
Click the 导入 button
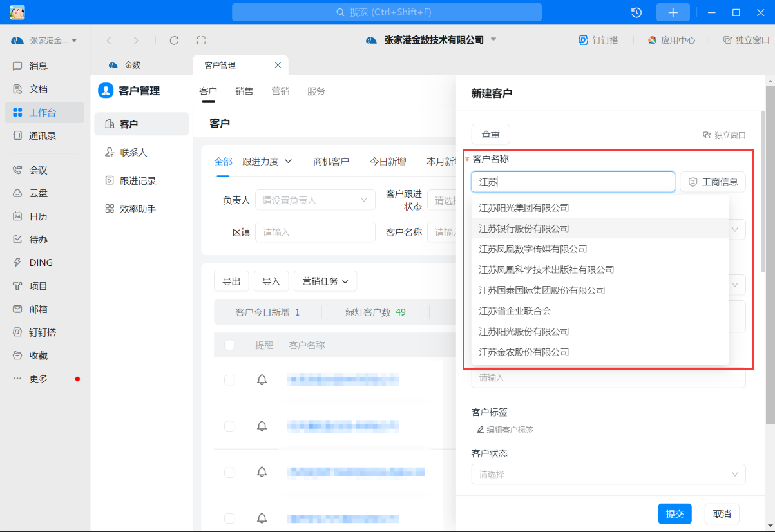271,281
